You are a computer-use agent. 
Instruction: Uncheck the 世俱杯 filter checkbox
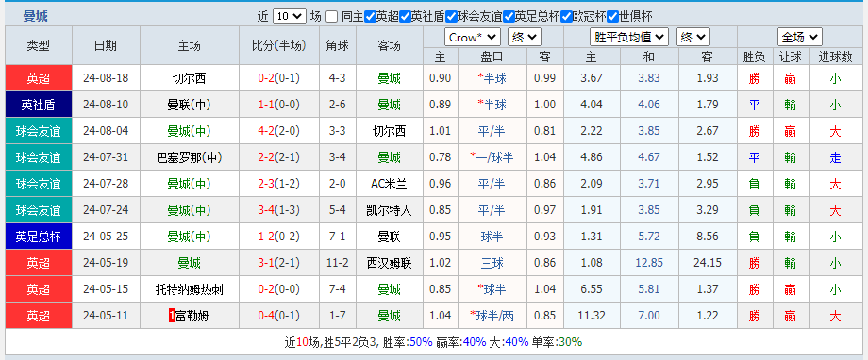click(x=613, y=17)
